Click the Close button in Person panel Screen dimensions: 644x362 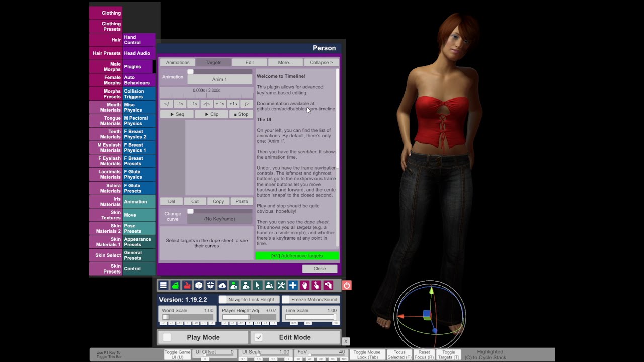click(x=319, y=269)
